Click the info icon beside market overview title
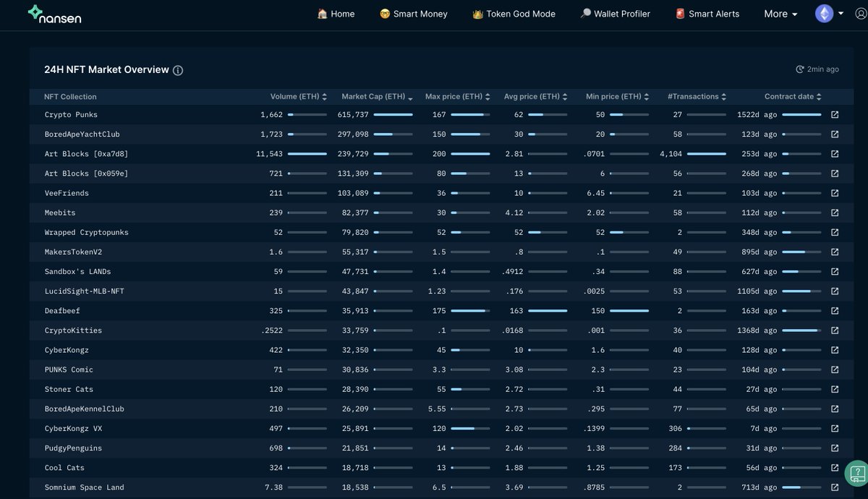 [x=178, y=70]
